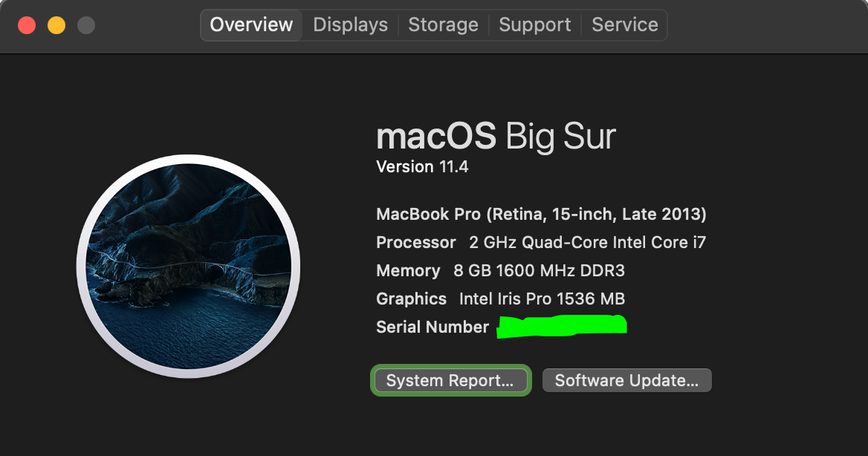Screen dimensions: 868x456
Task: Click the Serial Number label
Action: 433,327
